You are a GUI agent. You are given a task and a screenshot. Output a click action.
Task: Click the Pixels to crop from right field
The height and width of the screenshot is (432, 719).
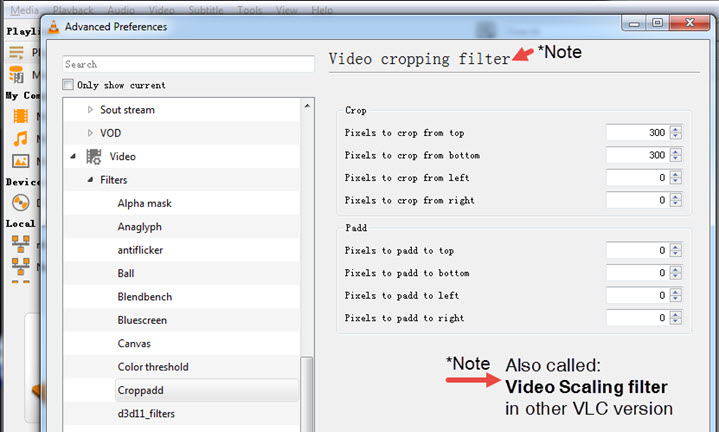point(636,200)
